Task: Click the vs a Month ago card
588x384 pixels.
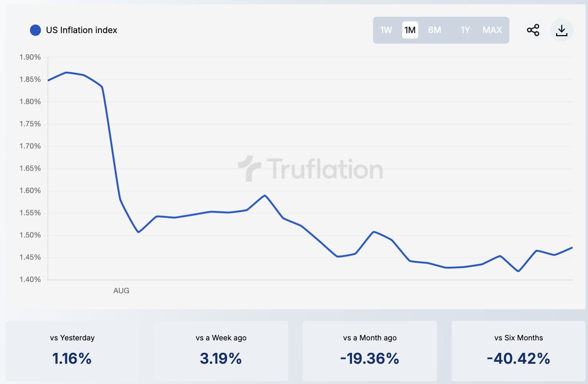Action: 370,351
